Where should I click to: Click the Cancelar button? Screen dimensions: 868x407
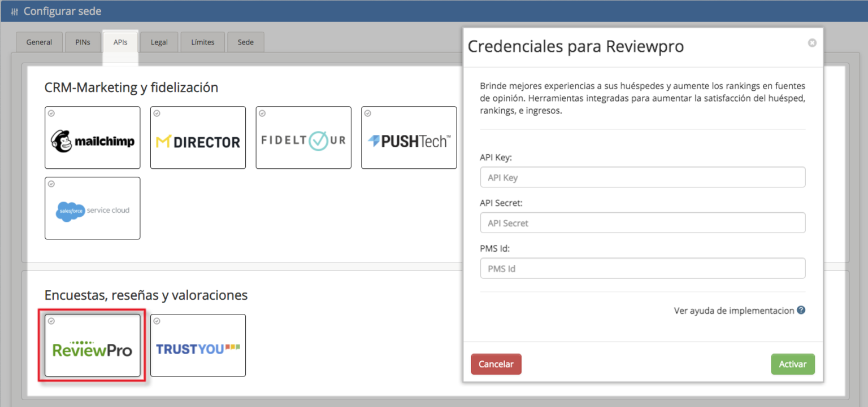point(496,364)
